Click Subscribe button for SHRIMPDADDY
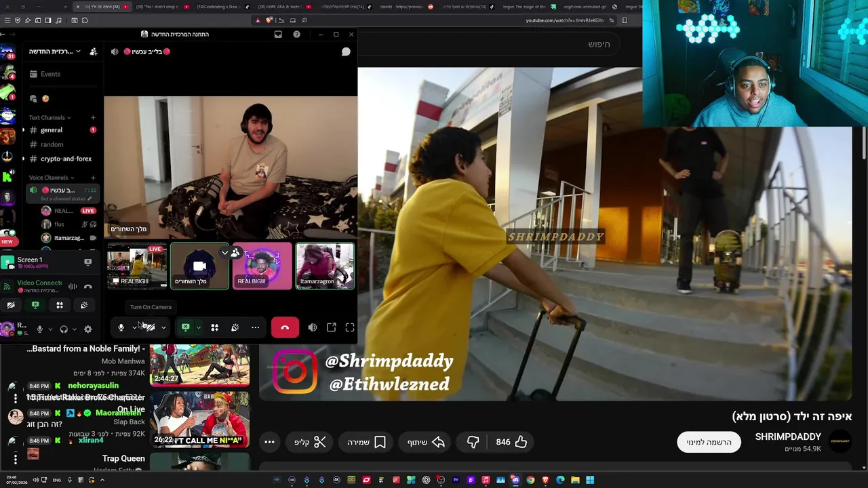The width and height of the screenshot is (868, 488). tap(709, 443)
